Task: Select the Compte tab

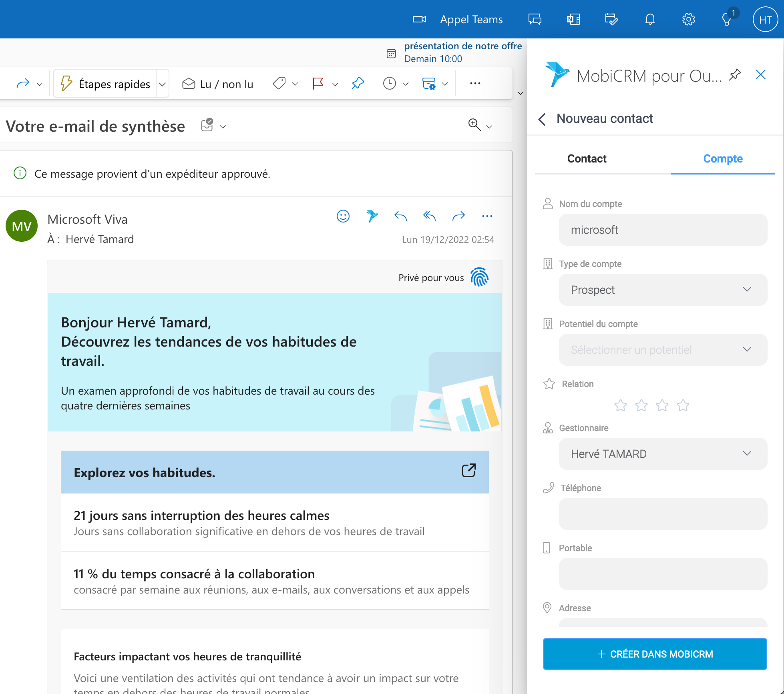Action: coord(723,158)
